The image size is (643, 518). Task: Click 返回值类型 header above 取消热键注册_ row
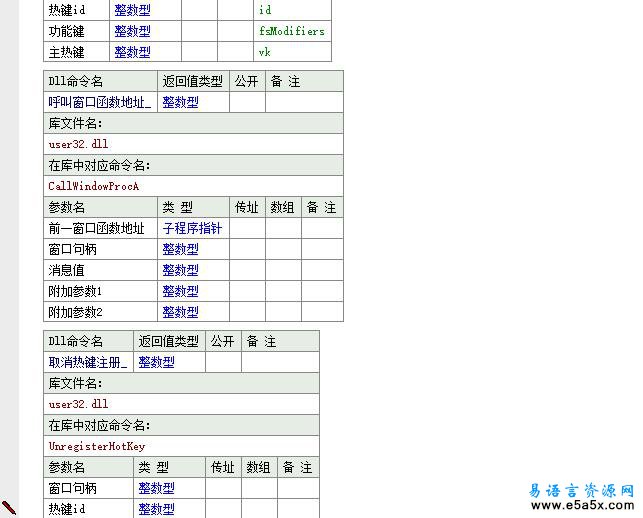(169, 341)
